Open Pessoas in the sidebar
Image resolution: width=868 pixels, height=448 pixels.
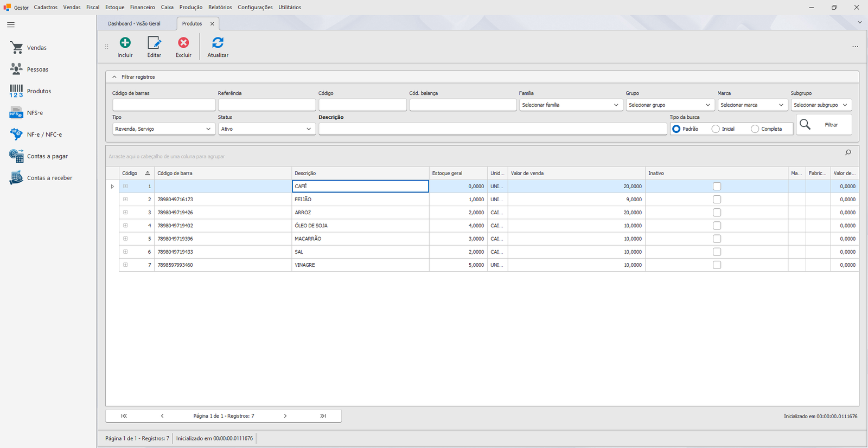(x=29, y=69)
